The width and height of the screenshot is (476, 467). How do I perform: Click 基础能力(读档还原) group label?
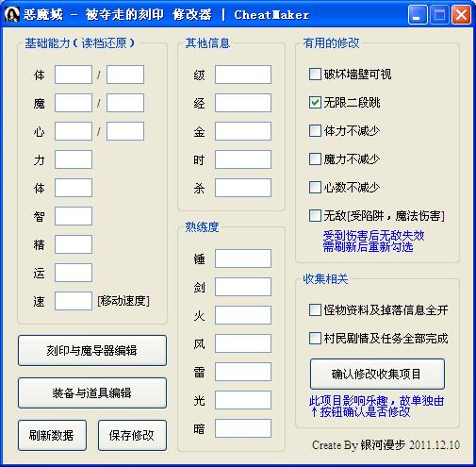point(80,43)
